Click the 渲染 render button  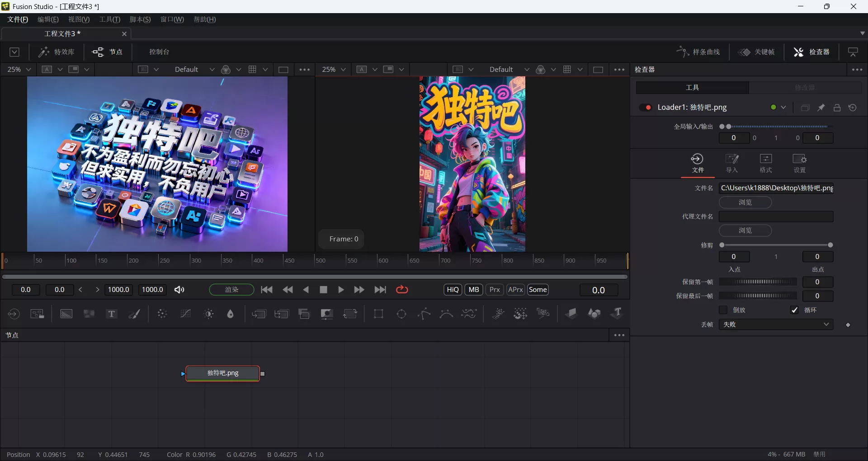coord(231,290)
